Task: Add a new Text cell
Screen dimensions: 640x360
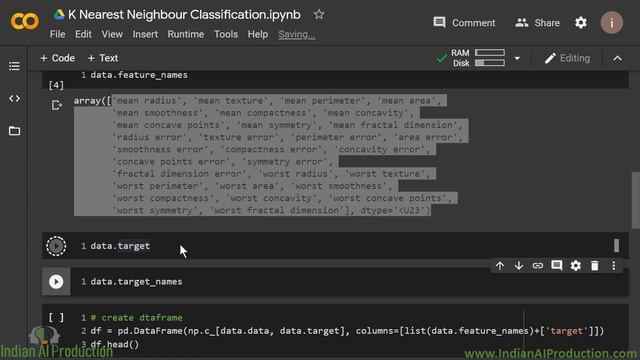Action: pos(103,58)
